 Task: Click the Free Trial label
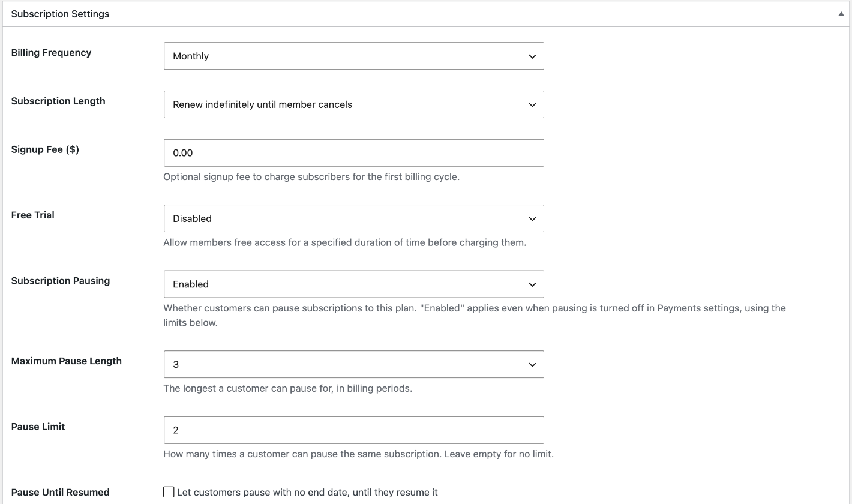click(33, 215)
